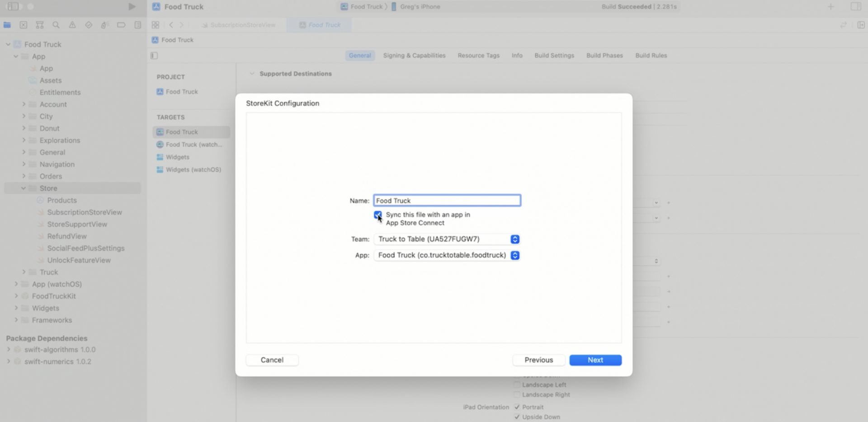
Task: Open the Symbol navigator icon
Action: 40,25
